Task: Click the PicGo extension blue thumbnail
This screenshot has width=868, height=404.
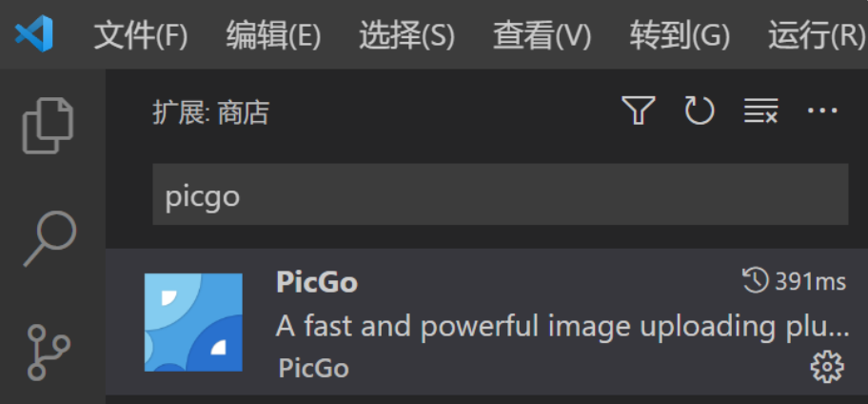Action: (x=193, y=322)
